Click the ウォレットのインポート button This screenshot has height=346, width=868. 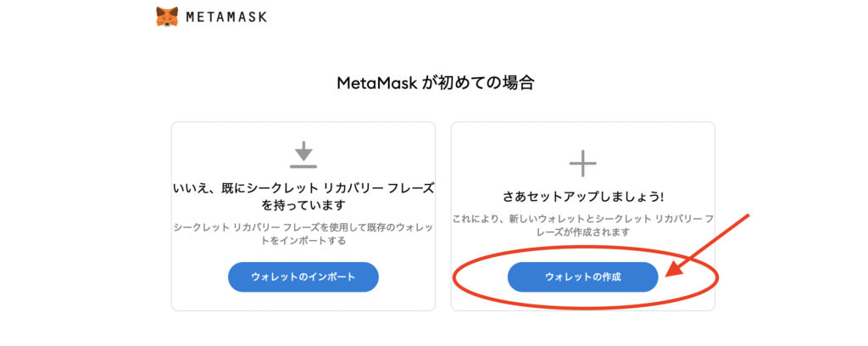coord(303,276)
